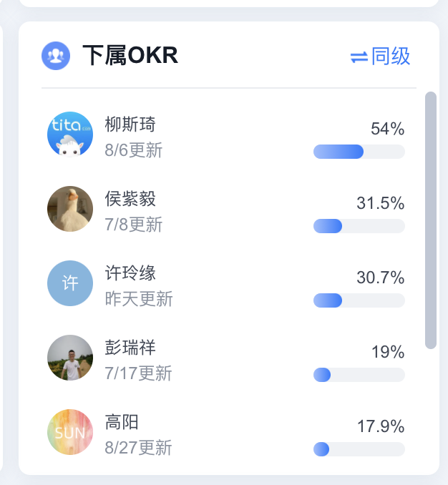Viewport: 448px width, 485px height.
Task: Click 许玲缘's 30.7% progress bar
Action: (359, 300)
